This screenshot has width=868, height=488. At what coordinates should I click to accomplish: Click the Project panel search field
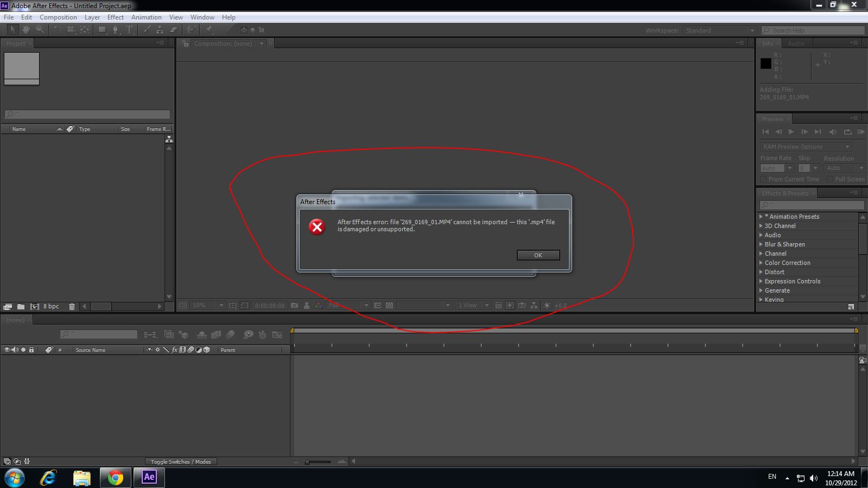pos(87,114)
